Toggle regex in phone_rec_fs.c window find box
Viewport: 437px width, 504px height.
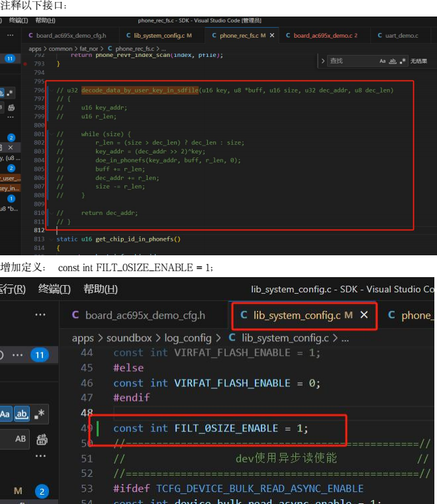click(x=403, y=61)
